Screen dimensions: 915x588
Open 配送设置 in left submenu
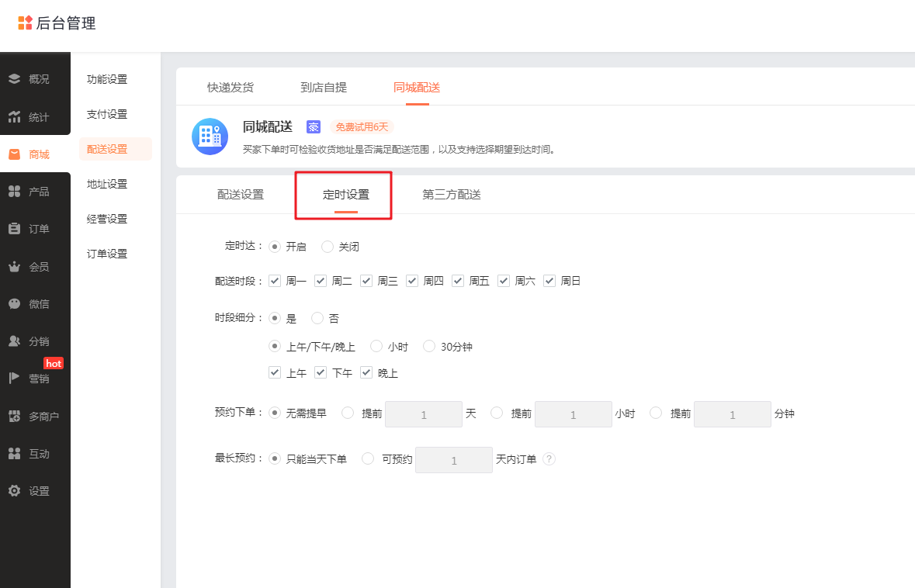[x=116, y=149]
